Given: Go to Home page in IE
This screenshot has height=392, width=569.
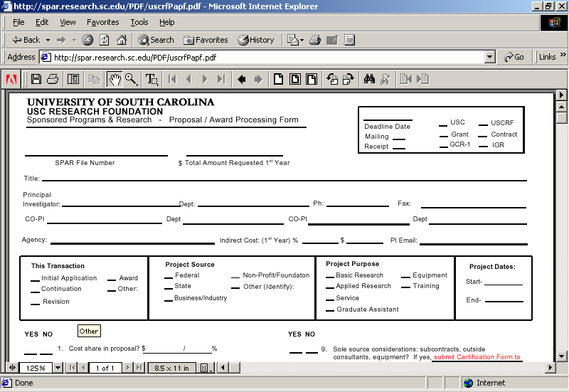Looking at the screenshot, I should pyautogui.click(x=122, y=40).
